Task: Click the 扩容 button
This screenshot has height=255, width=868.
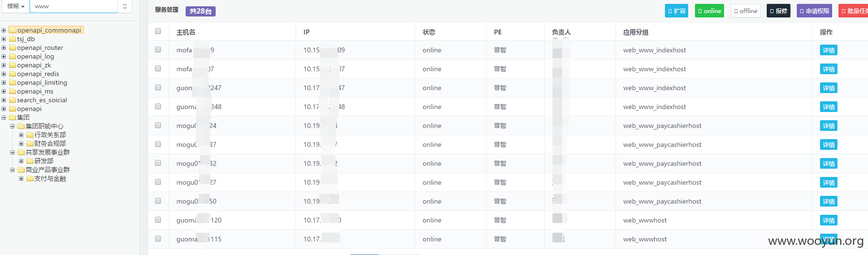Action: (677, 11)
